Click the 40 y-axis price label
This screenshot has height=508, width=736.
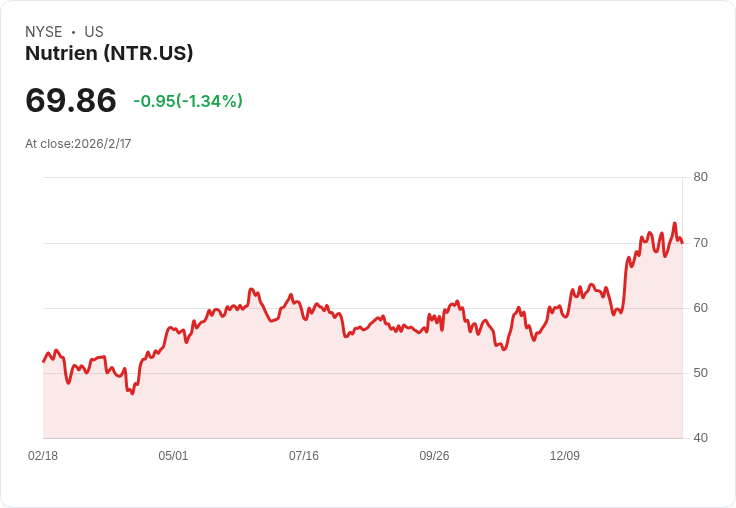(700, 438)
